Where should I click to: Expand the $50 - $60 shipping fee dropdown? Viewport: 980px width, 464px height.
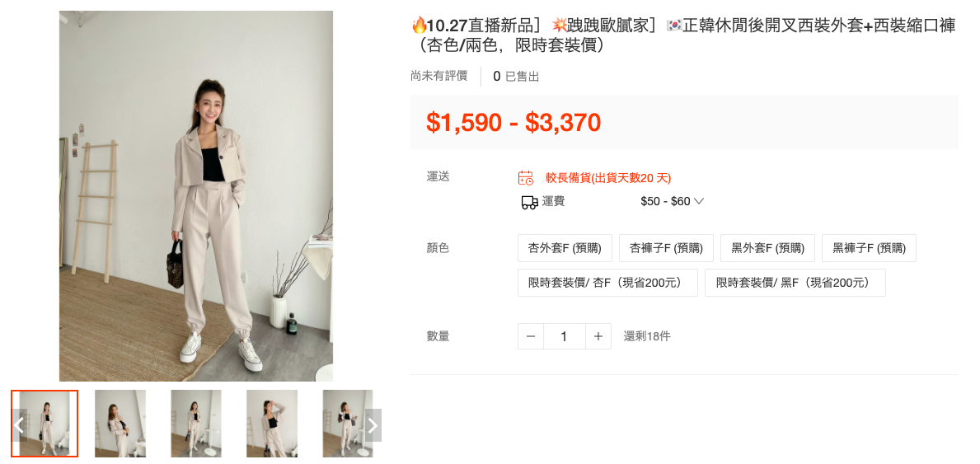(673, 201)
